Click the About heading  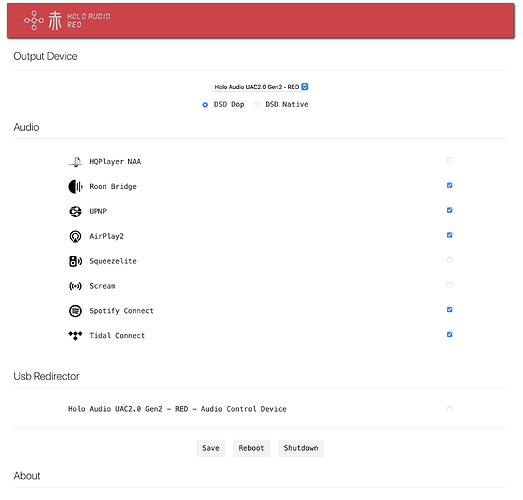(x=27, y=476)
